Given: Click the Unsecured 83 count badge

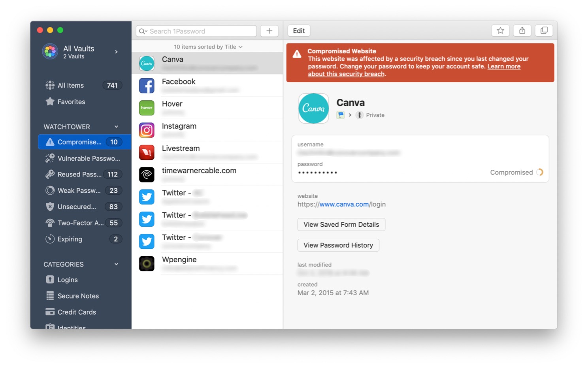Looking at the screenshot, I should 113,207.
